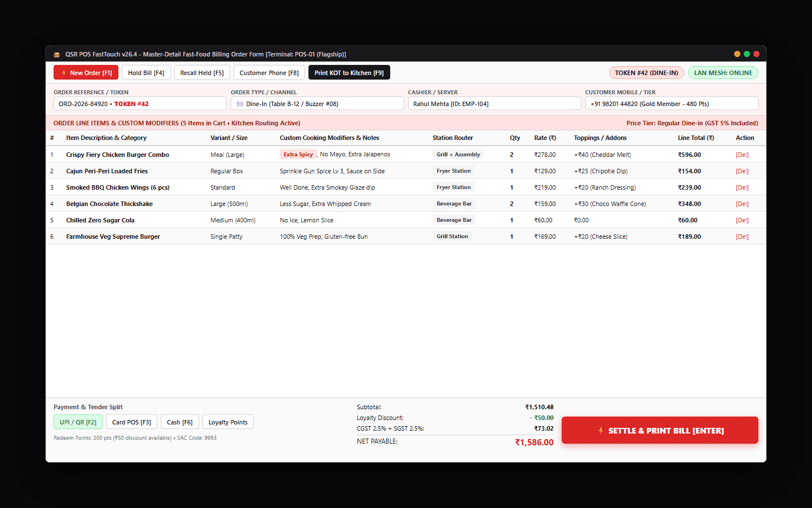The height and width of the screenshot is (508, 812).
Task: Click Grill Station tag on Veg Burger row
Action: click(452, 237)
